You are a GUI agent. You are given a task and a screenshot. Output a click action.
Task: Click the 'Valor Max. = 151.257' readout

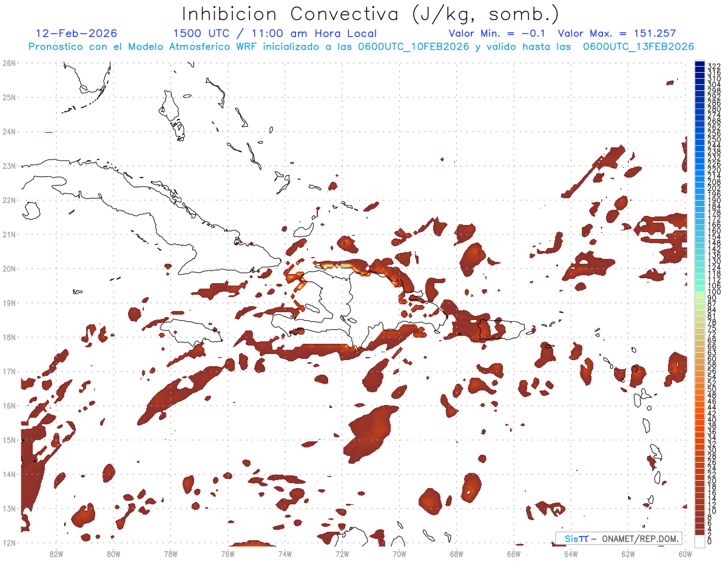pyautogui.click(x=616, y=33)
